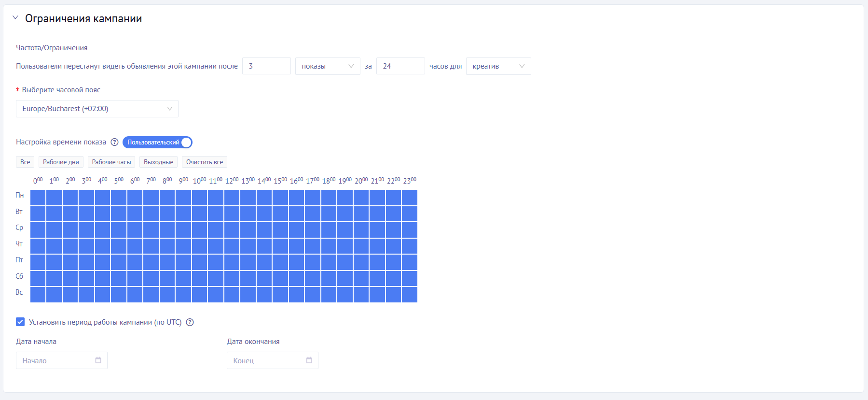Select the Рабочие часы preset
The height and width of the screenshot is (400, 868).
click(x=111, y=162)
